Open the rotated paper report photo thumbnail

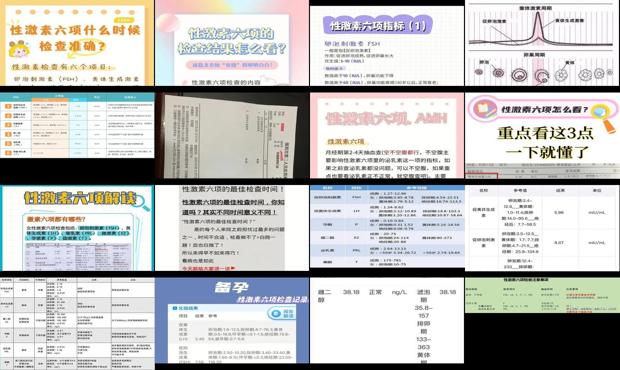[232, 136]
